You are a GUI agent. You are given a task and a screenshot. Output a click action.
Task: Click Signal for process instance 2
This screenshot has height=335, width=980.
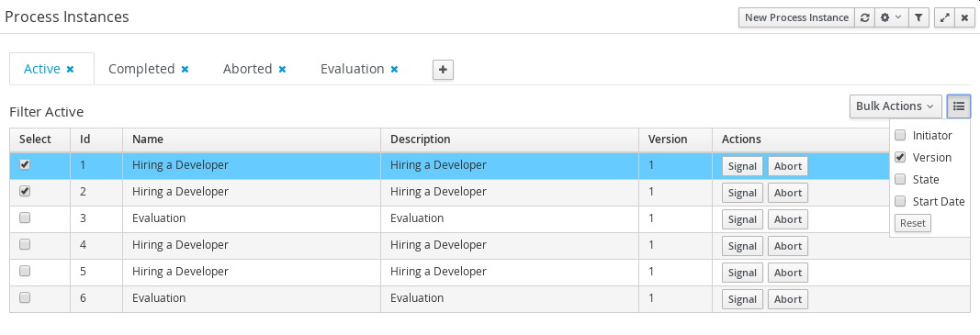tap(742, 193)
